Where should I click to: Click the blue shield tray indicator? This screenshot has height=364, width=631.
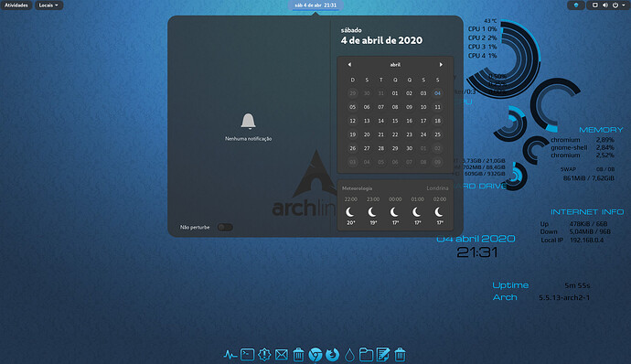[x=576, y=5]
